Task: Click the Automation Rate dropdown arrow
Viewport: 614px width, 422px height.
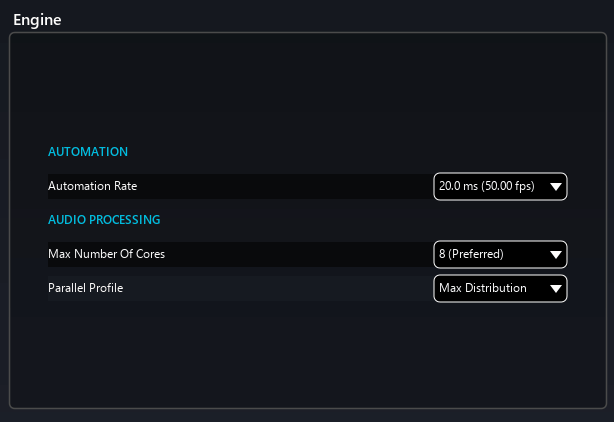Action: tap(556, 187)
